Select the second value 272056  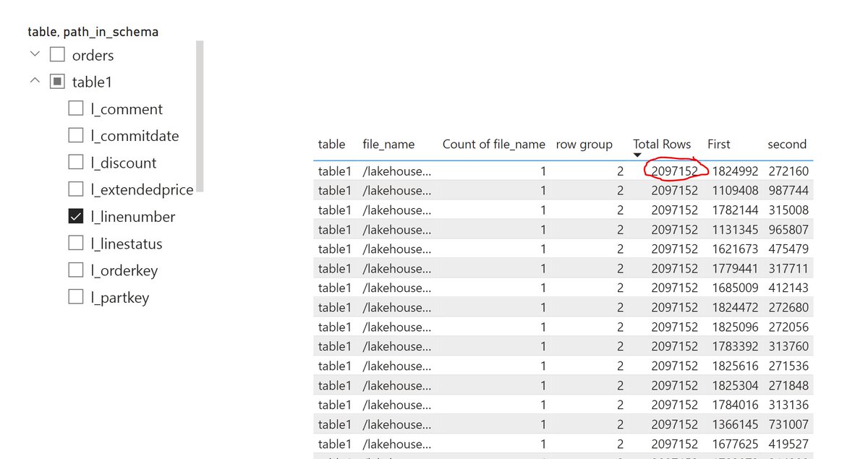coord(789,327)
